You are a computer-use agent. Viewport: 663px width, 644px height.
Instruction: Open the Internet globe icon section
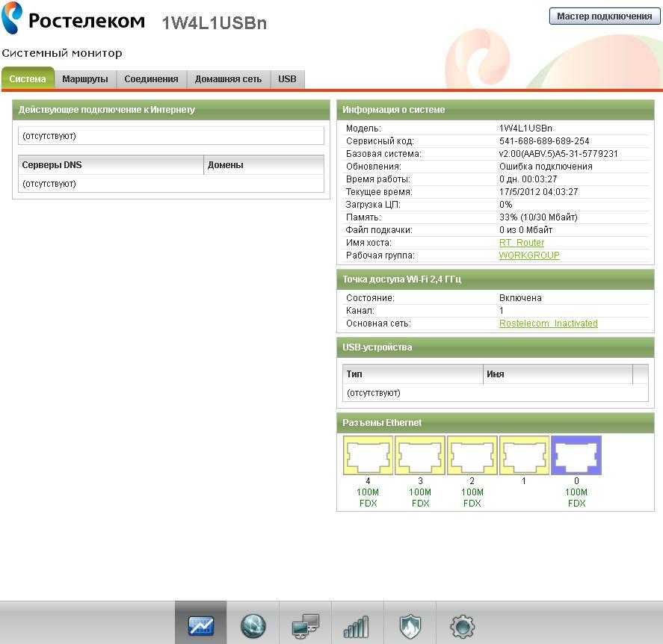[253, 625]
